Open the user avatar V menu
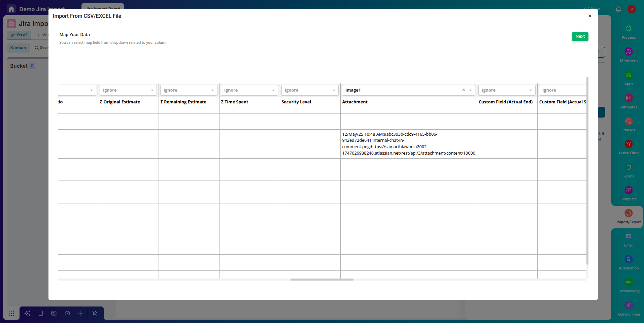 pyautogui.click(x=632, y=9)
